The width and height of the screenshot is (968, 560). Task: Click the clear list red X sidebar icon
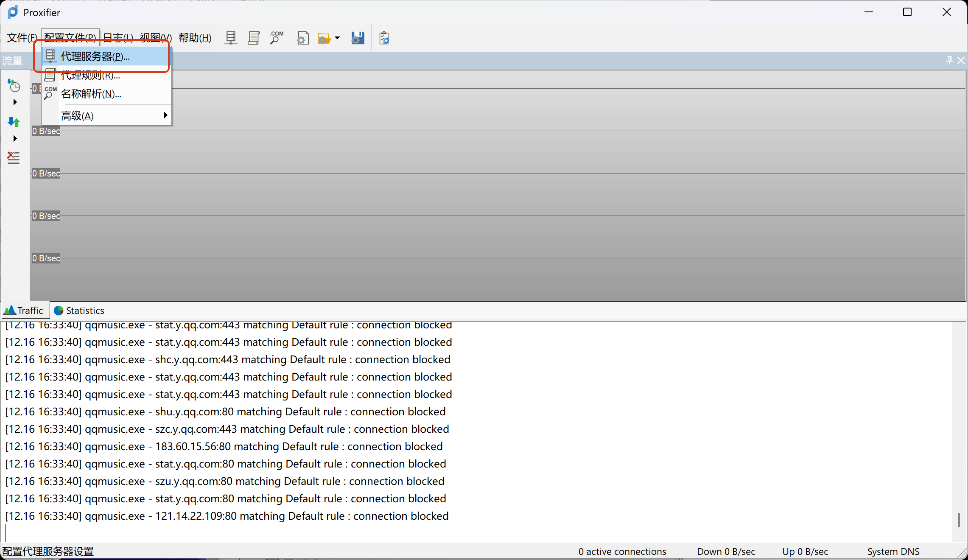[x=14, y=157]
